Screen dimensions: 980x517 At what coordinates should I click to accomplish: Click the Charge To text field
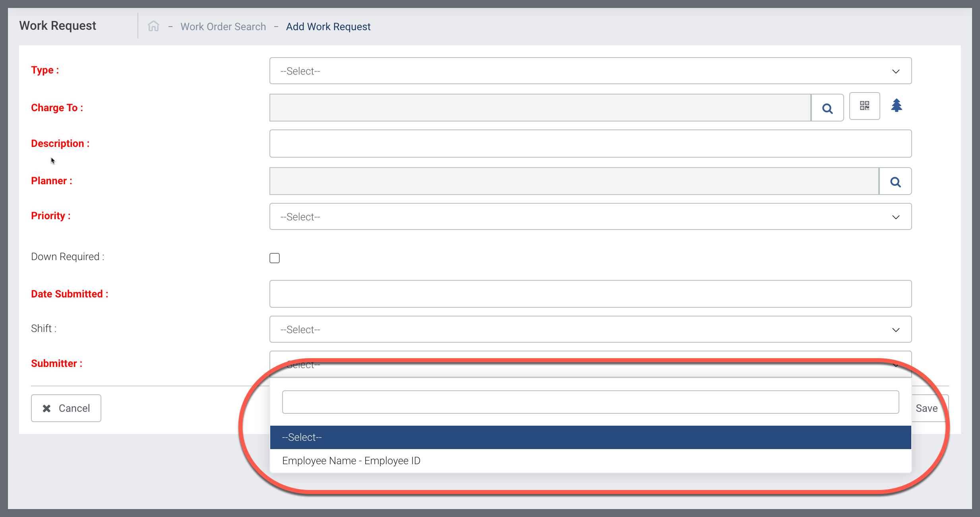point(540,108)
